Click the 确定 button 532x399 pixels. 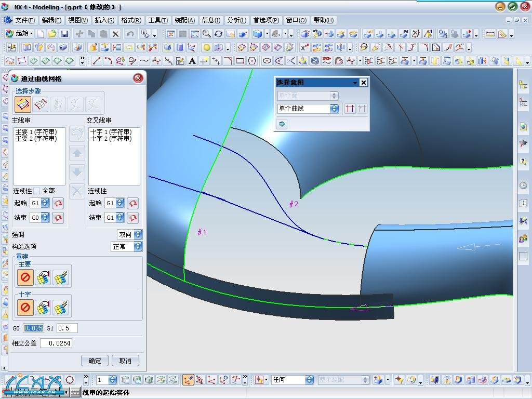click(95, 361)
